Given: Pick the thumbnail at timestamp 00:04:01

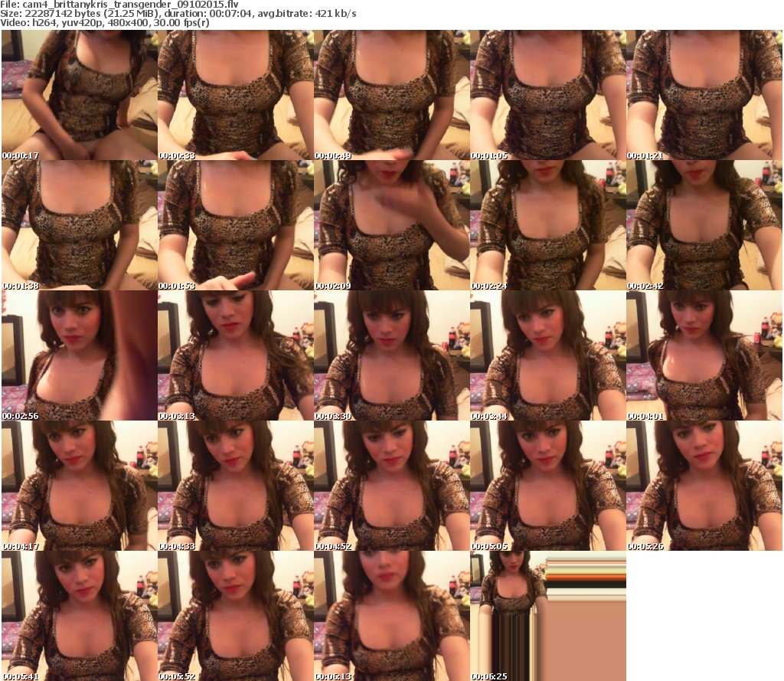Looking at the screenshot, I should click(704, 355).
